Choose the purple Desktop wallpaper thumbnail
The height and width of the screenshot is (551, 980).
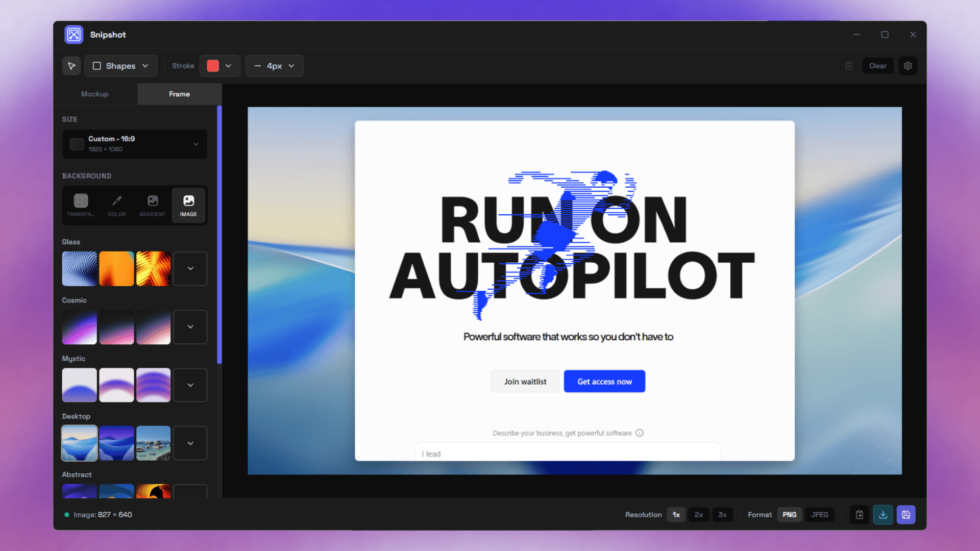coord(116,443)
